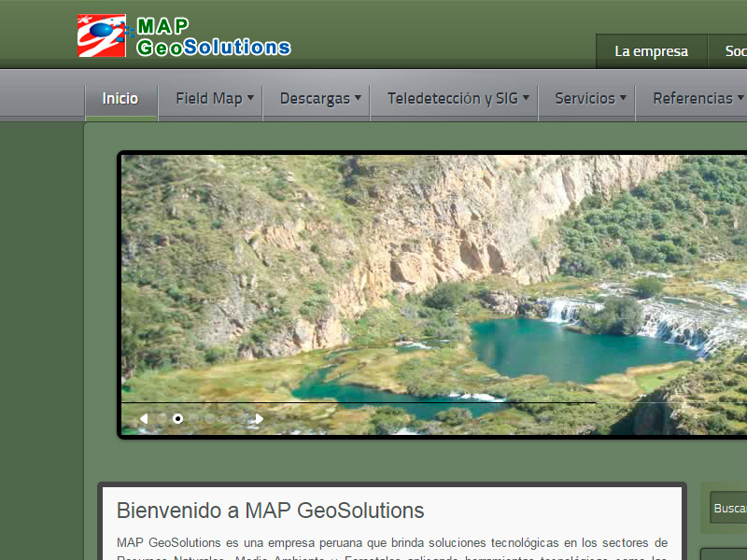Screen dimensions: 747x560
Task: Select the third slideshow indicator dot
Action: 194,419
